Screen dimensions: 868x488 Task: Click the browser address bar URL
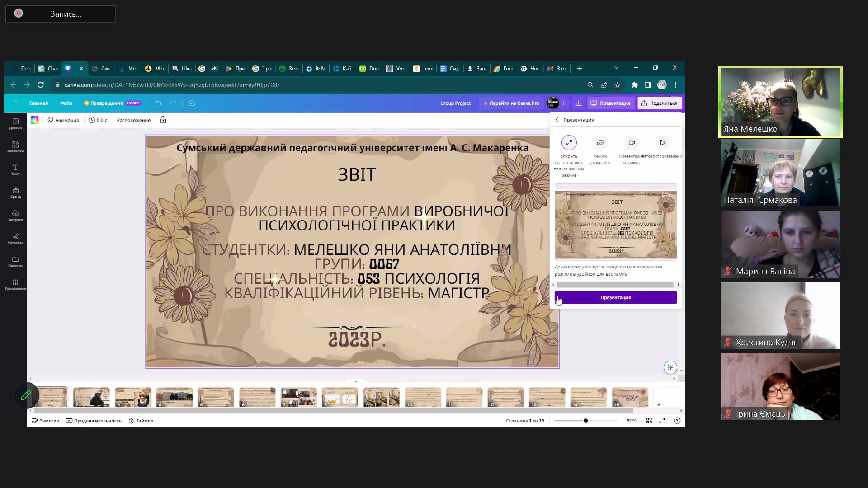(x=171, y=84)
